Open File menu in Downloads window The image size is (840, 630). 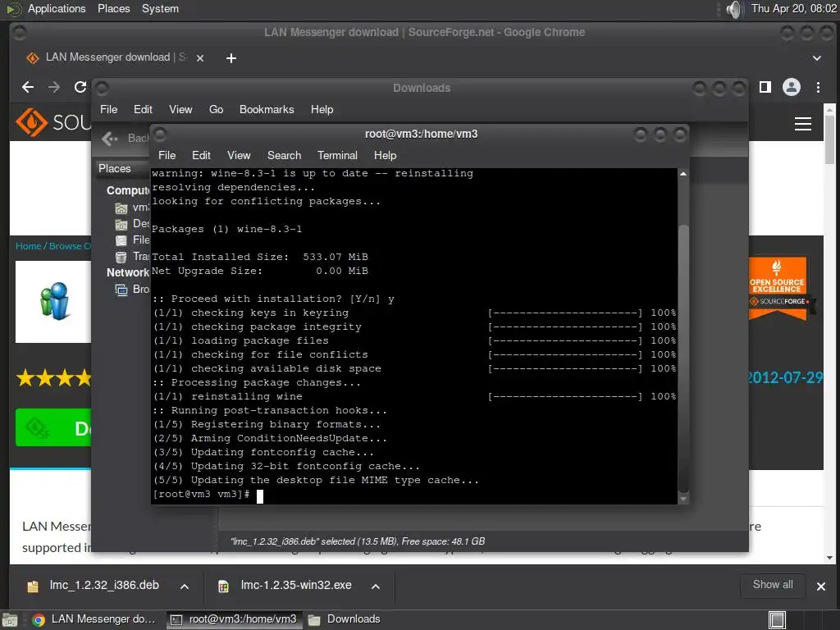[109, 109]
